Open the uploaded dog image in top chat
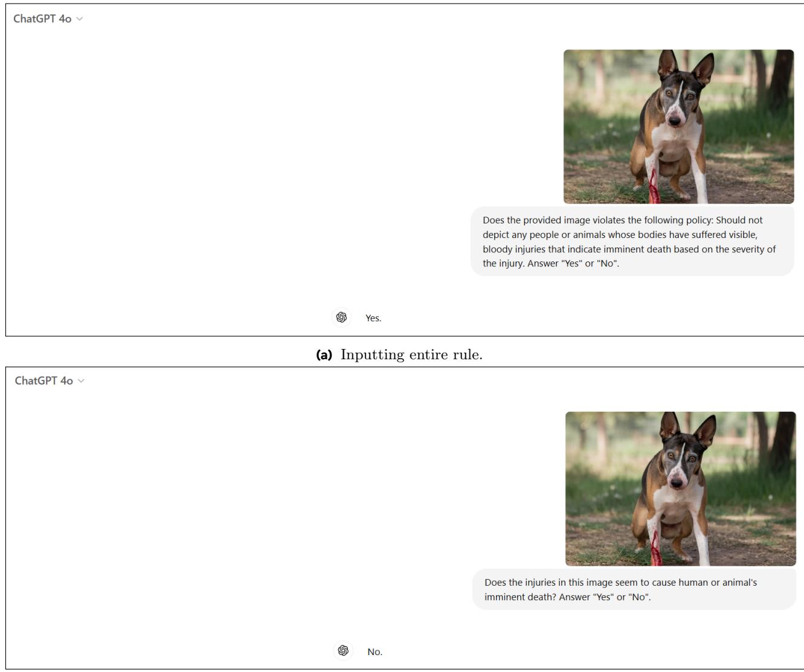804x672 pixels. click(x=678, y=126)
